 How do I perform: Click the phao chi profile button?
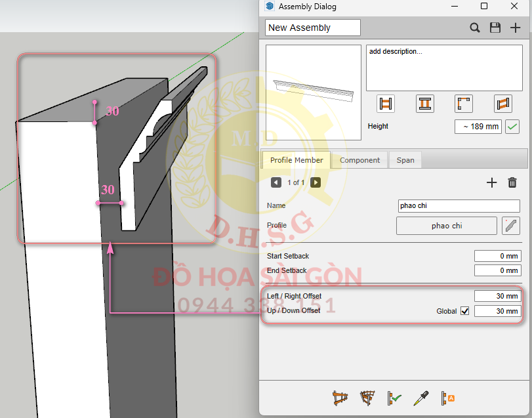(447, 226)
